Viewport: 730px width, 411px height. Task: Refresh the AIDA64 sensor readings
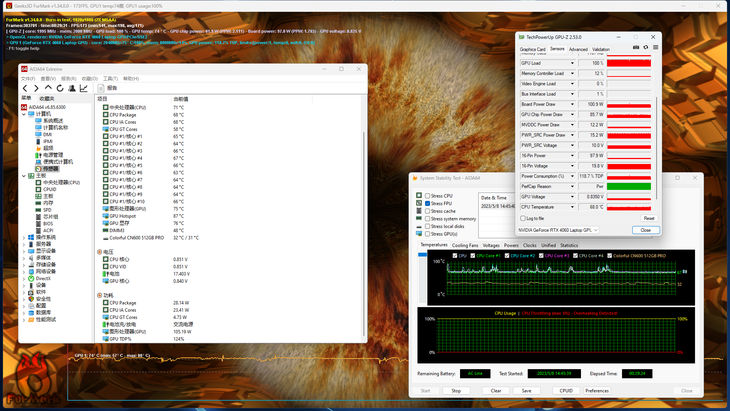tap(60, 88)
